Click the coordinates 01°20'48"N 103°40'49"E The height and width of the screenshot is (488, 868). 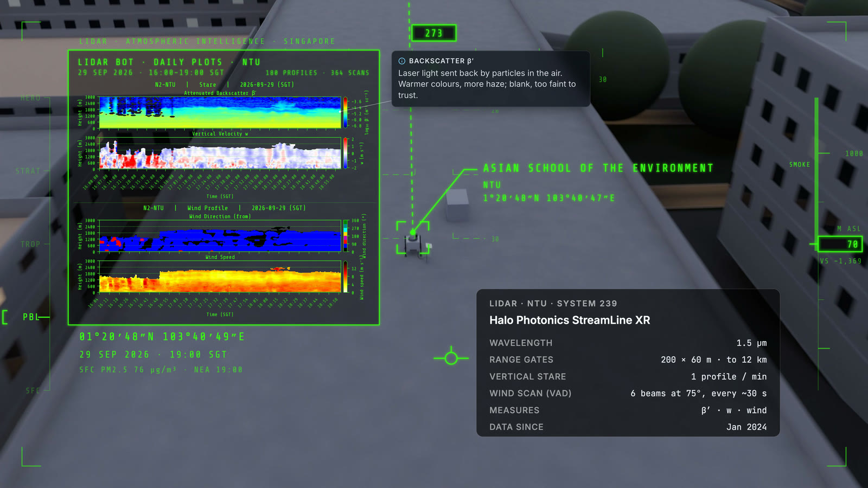[x=162, y=337]
